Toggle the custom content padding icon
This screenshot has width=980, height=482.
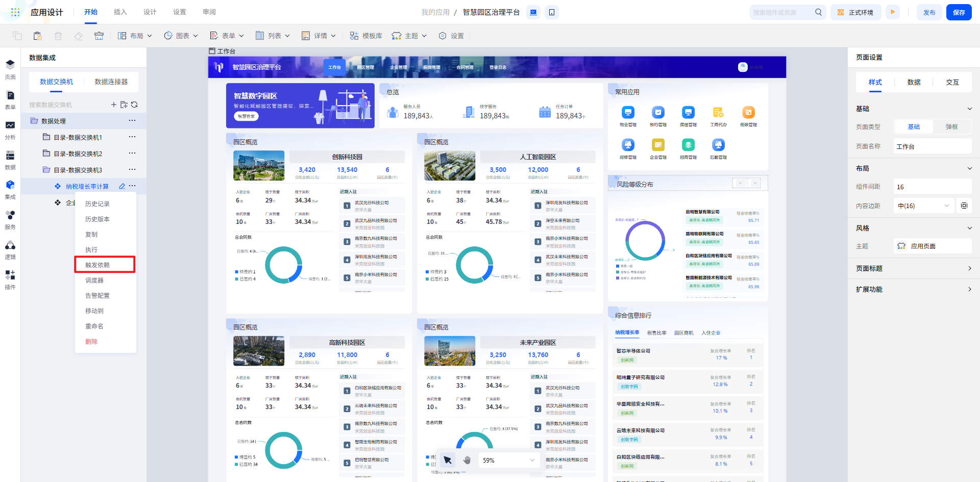coord(964,206)
